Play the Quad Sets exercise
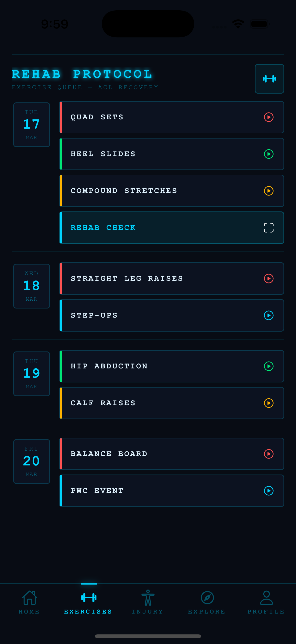 tap(269, 117)
